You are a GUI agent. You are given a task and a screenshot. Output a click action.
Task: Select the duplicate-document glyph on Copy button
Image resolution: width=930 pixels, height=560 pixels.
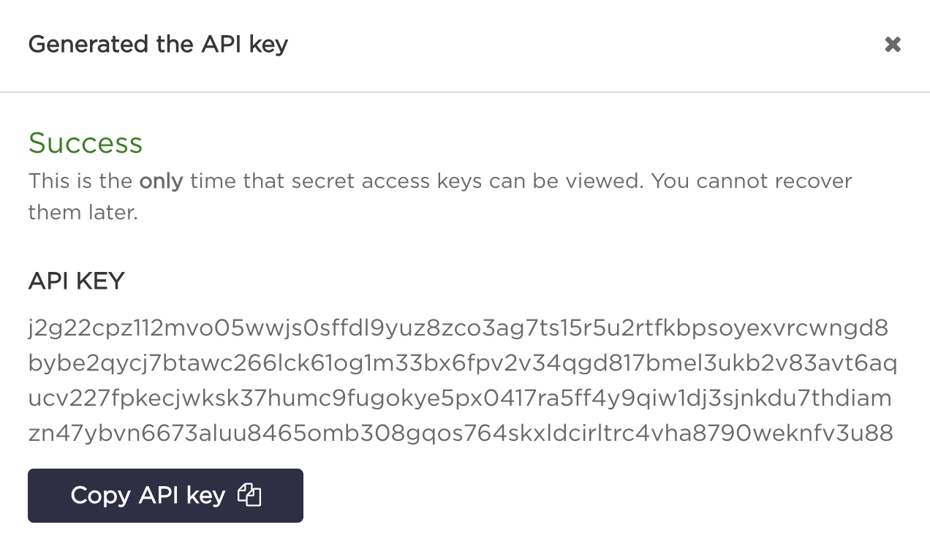[x=249, y=495]
